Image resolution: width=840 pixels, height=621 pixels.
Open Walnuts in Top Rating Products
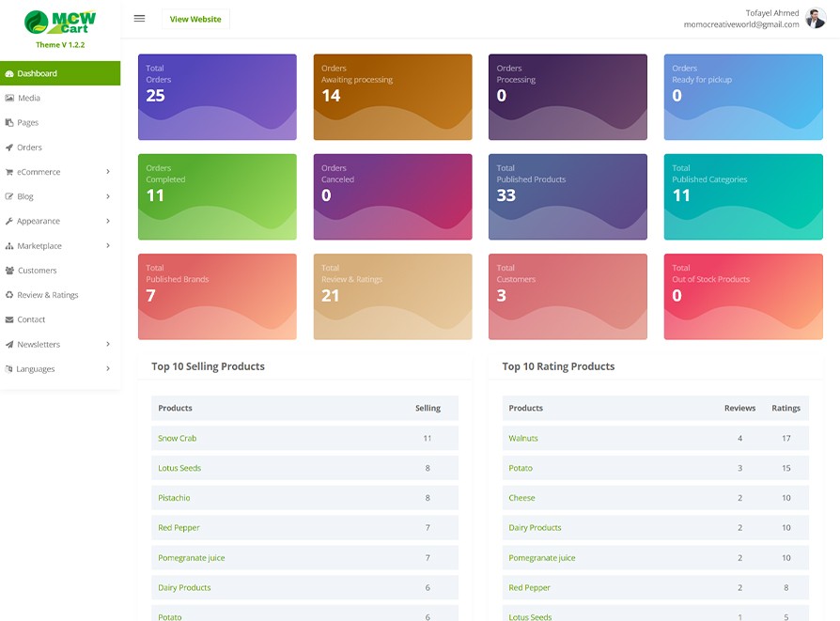523,439
